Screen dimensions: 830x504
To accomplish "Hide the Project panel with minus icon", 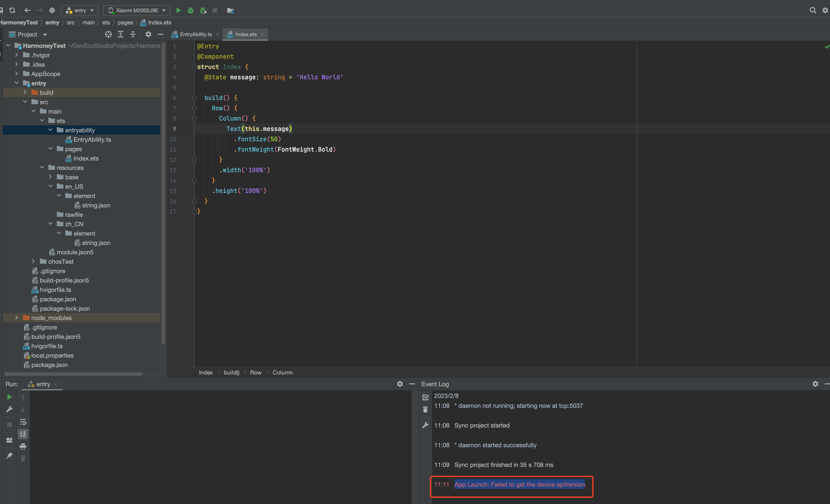I will tap(160, 34).
